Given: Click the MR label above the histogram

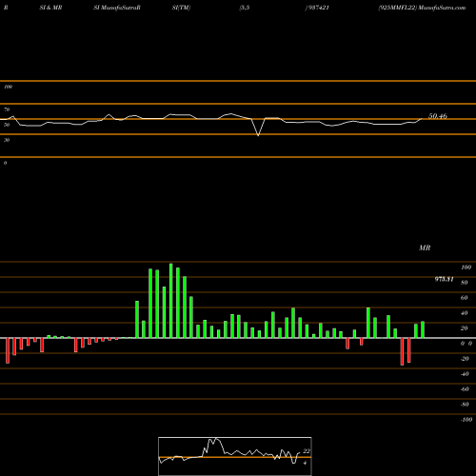Looking at the screenshot, I should click(x=425, y=248).
